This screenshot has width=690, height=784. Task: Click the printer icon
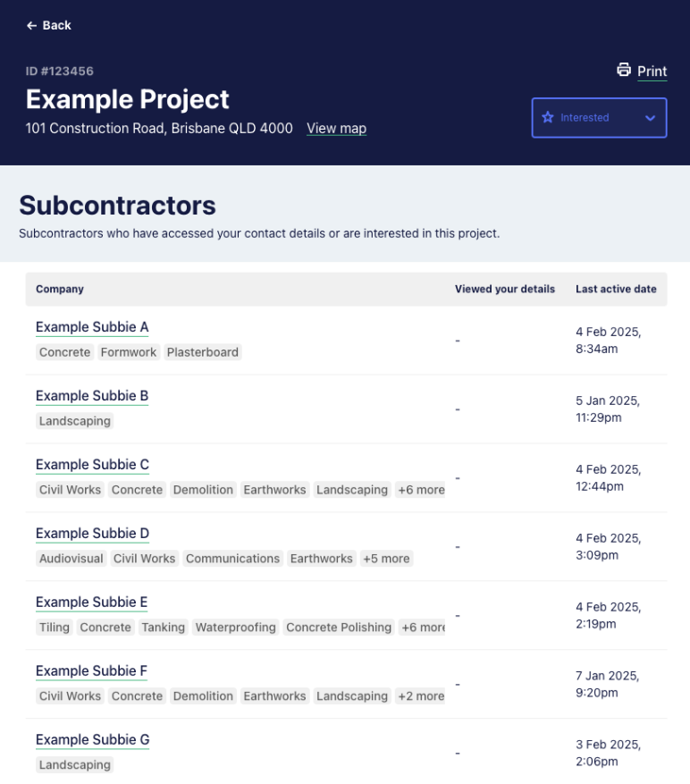624,70
